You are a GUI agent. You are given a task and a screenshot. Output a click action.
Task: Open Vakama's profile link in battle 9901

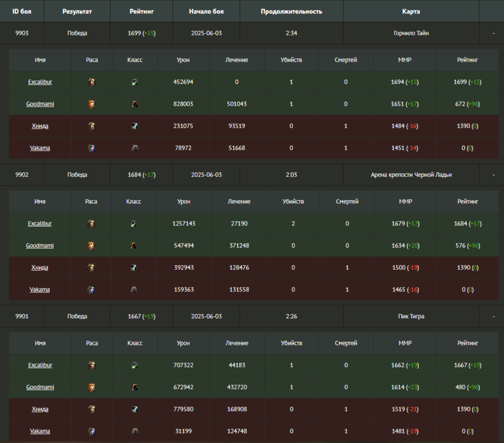pos(40,432)
